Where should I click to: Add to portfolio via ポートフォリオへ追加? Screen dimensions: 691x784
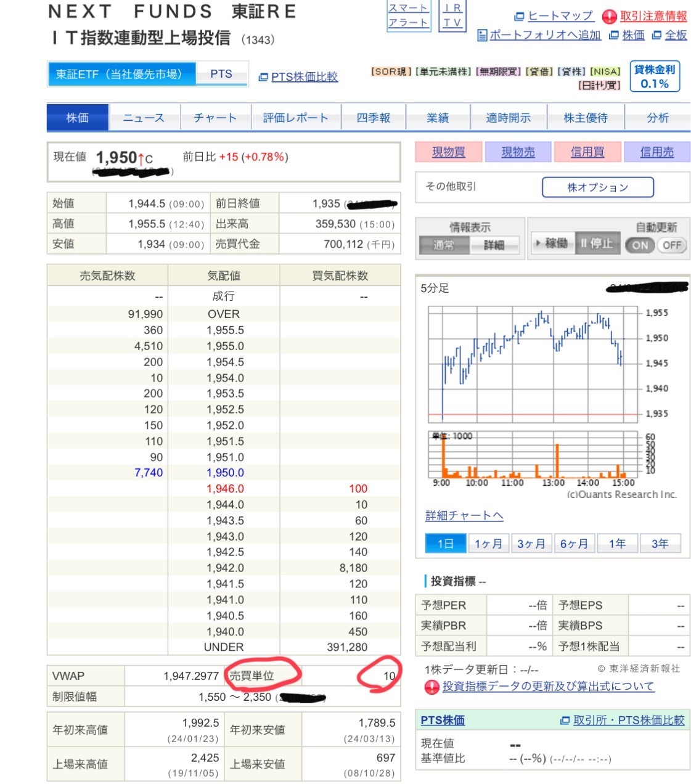(x=545, y=35)
